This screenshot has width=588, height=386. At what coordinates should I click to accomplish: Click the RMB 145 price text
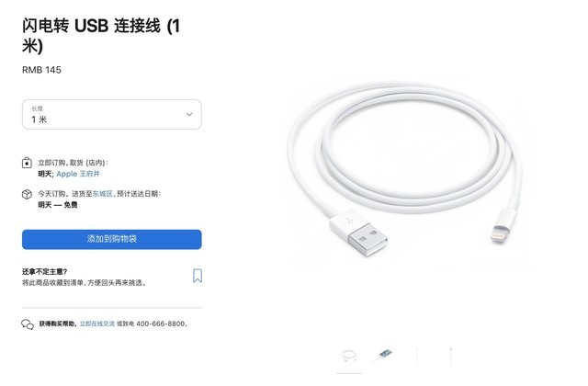[x=41, y=70]
